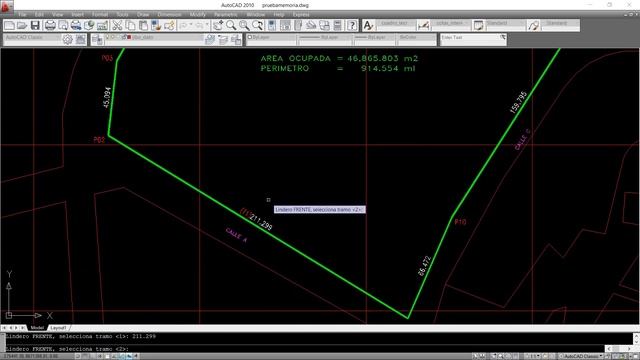Open the Draw menu
This screenshot has width=640, height=360.
[x=143, y=14]
